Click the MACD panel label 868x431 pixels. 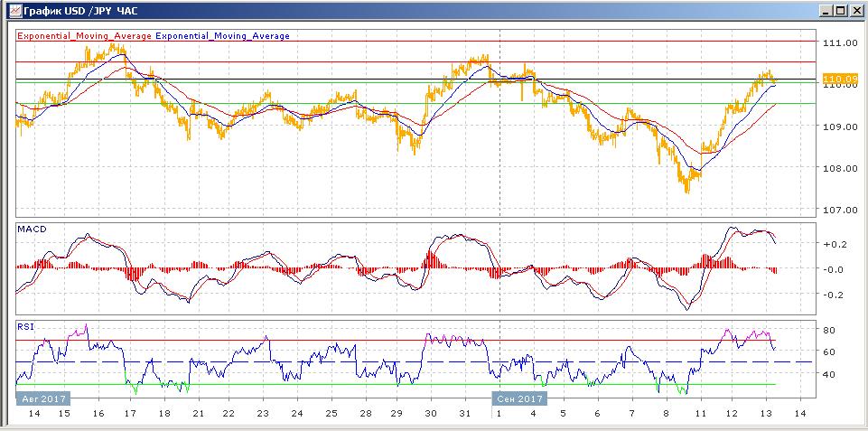click(32, 229)
